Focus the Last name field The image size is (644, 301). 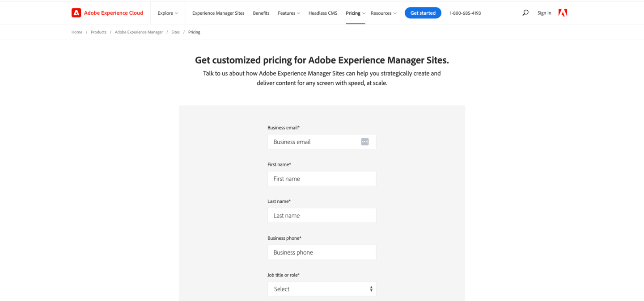pos(322,215)
